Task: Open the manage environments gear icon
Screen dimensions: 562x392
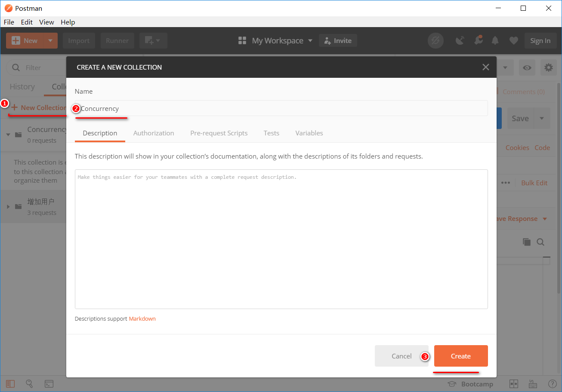Action: tap(549, 67)
